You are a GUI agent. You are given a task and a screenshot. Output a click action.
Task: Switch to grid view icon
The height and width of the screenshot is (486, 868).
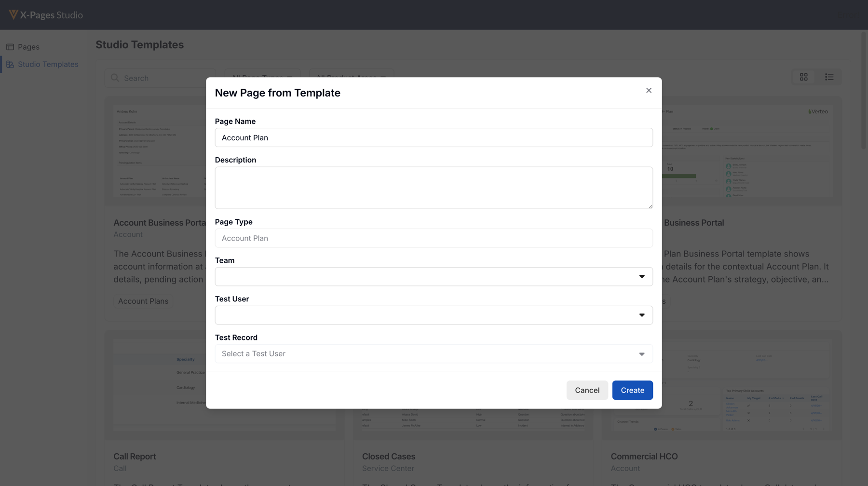tap(804, 77)
